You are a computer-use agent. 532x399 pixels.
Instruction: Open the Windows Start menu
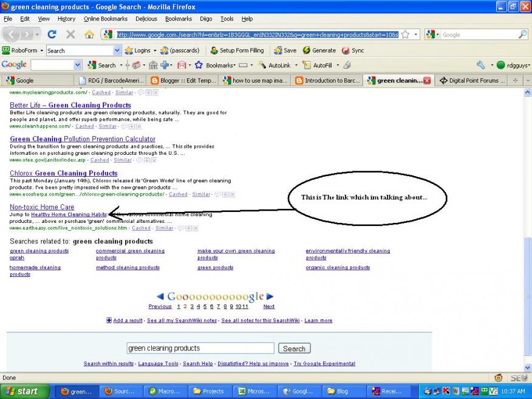24,391
